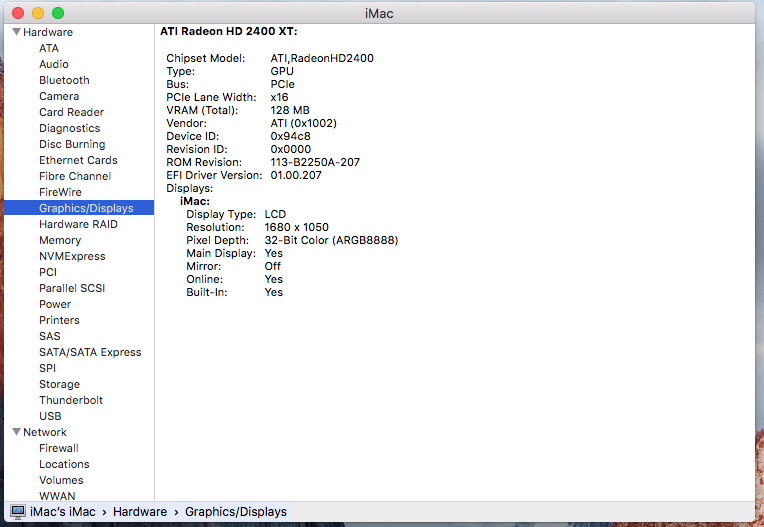The image size is (764, 527).
Task: Select Diagnostics in the sidebar
Action: click(x=70, y=128)
